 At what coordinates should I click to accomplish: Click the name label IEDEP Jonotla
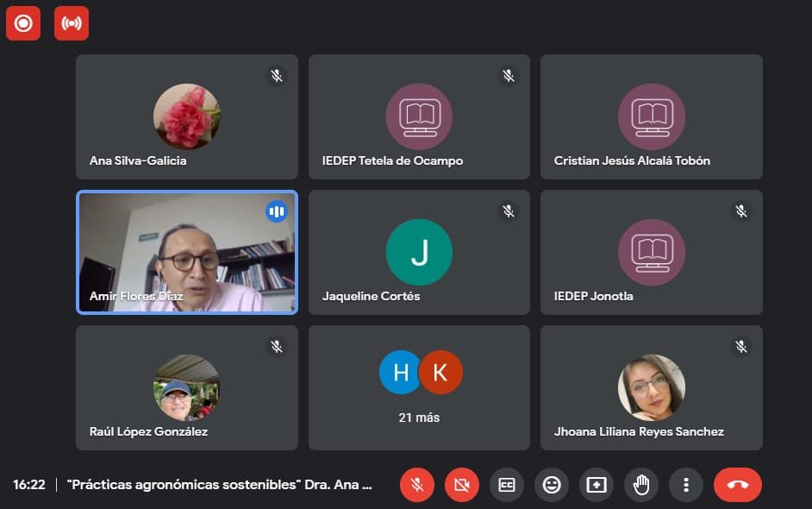click(593, 296)
